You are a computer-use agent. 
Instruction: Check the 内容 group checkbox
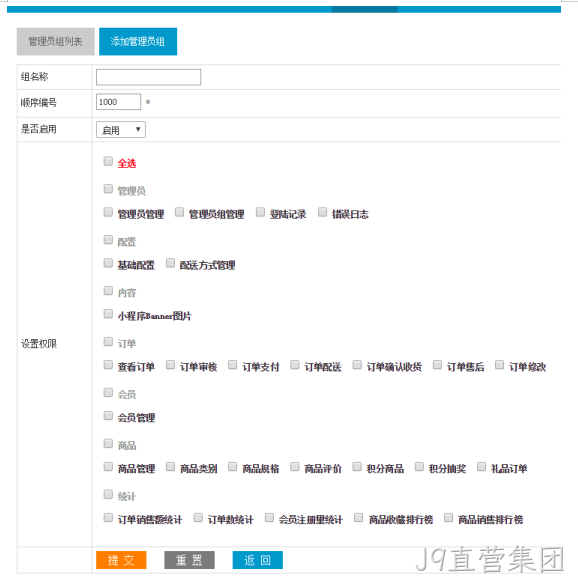point(108,291)
